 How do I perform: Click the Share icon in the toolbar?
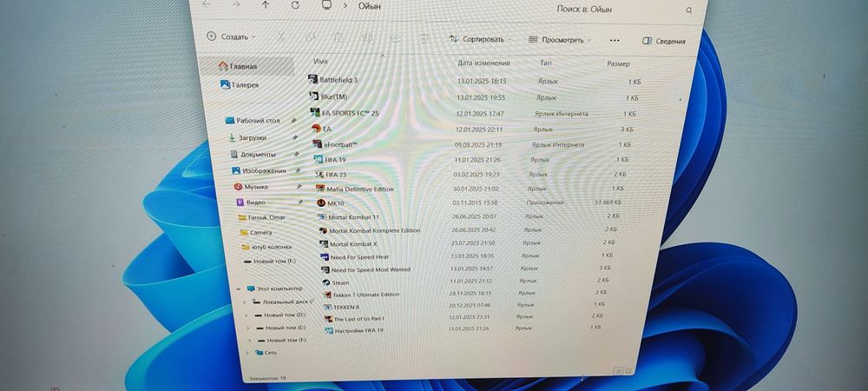click(x=395, y=37)
